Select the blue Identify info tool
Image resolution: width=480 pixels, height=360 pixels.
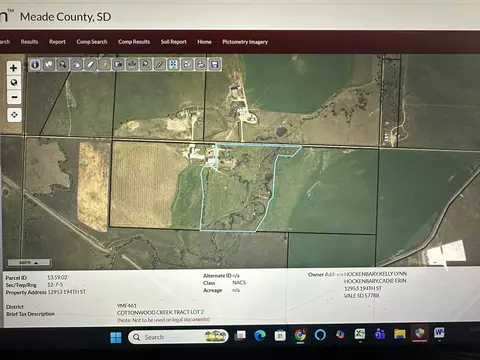tap(35, 64)
